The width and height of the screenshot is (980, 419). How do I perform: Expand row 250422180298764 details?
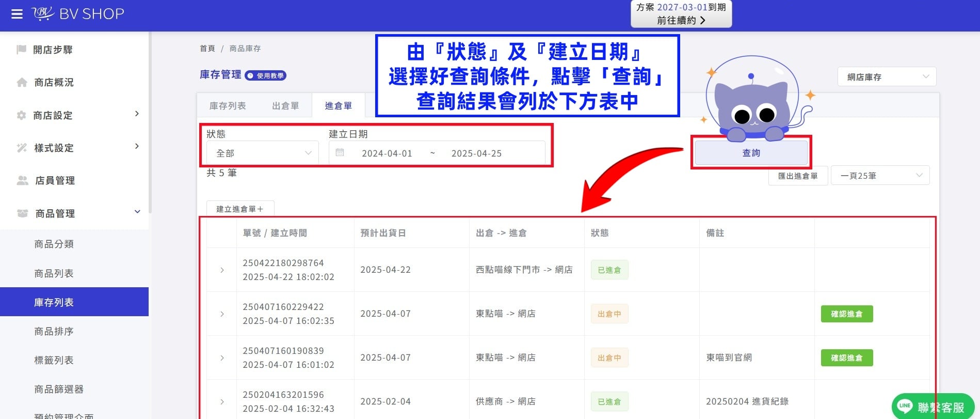[x=222, y=270]
